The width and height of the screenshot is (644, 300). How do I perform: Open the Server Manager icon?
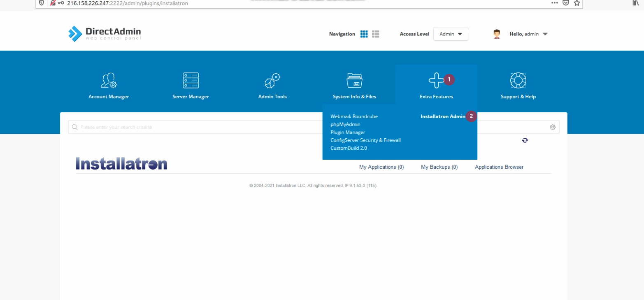pos(191,80)
